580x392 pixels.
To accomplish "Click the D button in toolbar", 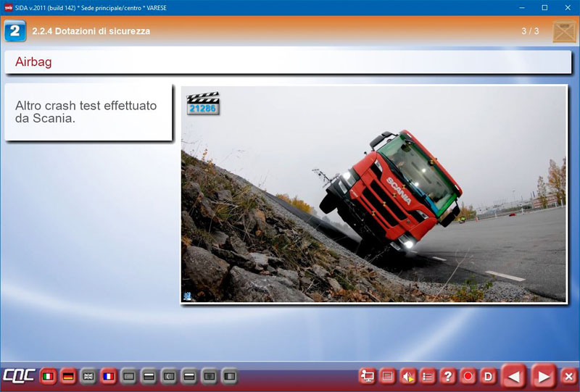I will click(x=488, y=376).
